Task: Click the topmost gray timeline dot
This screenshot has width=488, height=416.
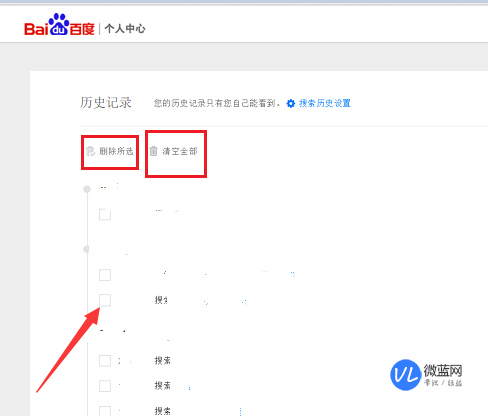Action: [x=87, y=189]
